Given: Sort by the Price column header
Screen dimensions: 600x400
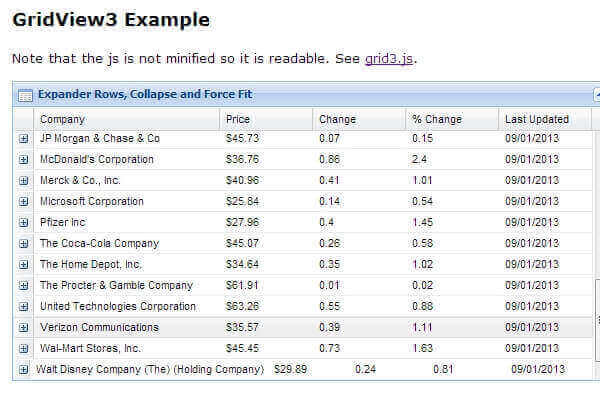Looking at the screenshot, I should 237,119.
